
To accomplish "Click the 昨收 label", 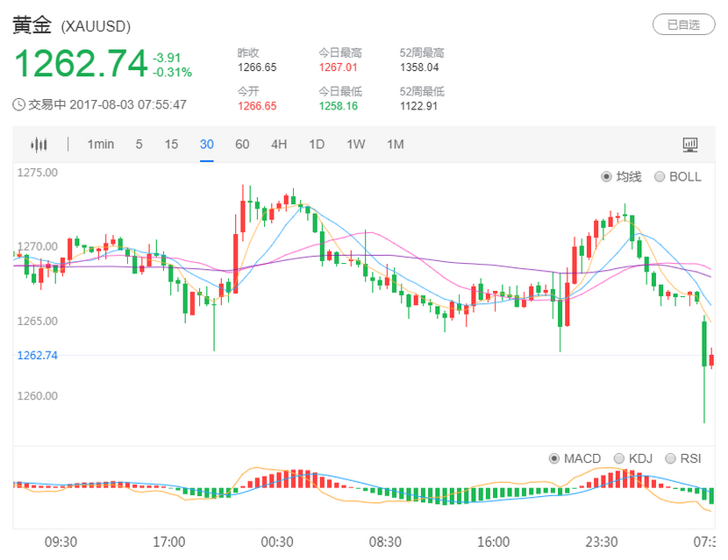I will (248, 53).
